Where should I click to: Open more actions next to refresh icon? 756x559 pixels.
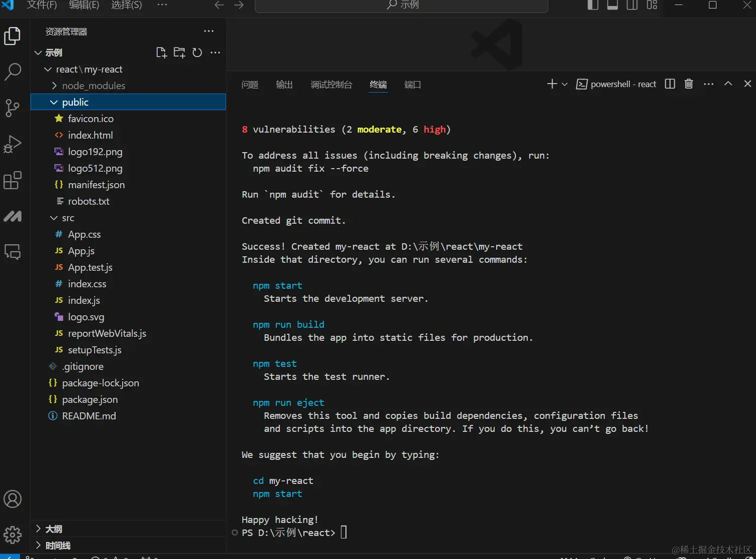click(215, 53)
